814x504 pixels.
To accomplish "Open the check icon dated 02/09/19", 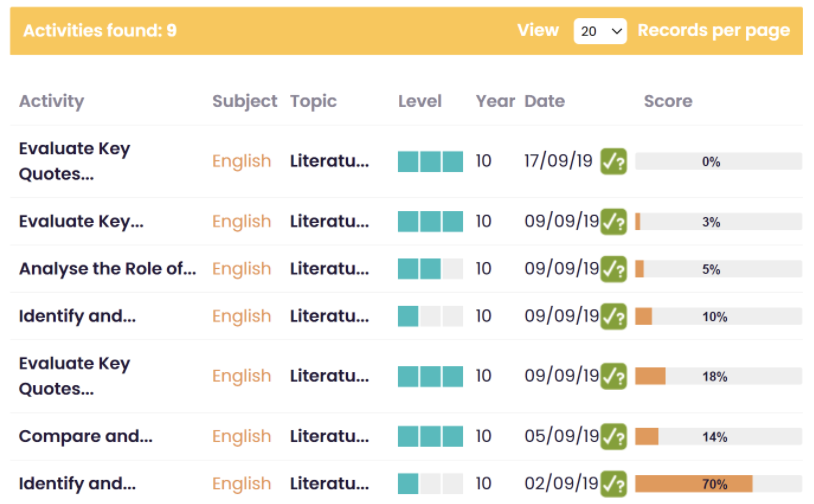I will (x=613, y=484).
